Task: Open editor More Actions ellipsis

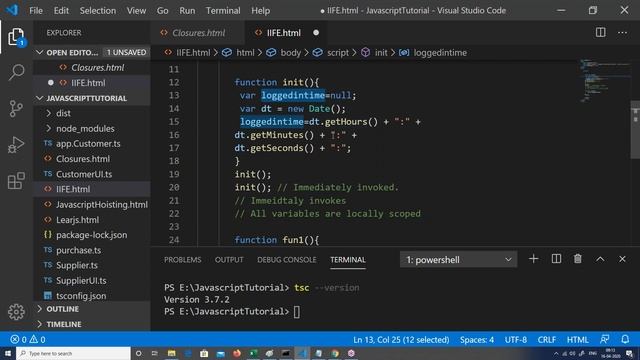Action: click(622, 33)
